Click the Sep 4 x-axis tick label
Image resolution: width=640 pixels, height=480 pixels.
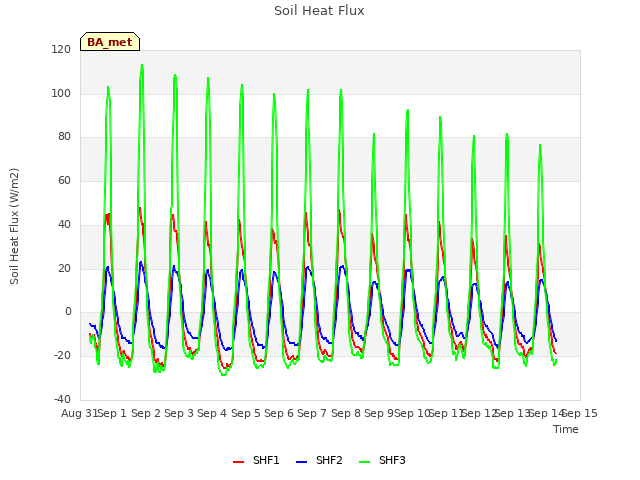212,413
